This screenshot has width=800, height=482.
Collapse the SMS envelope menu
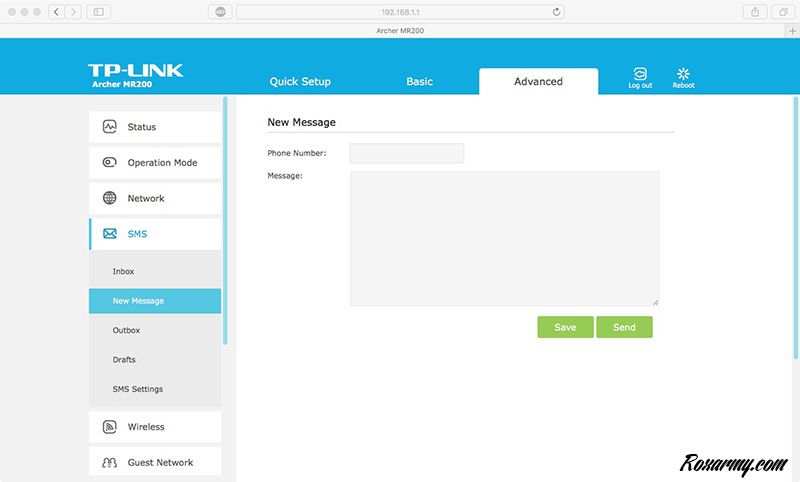[x=110, y=234]
